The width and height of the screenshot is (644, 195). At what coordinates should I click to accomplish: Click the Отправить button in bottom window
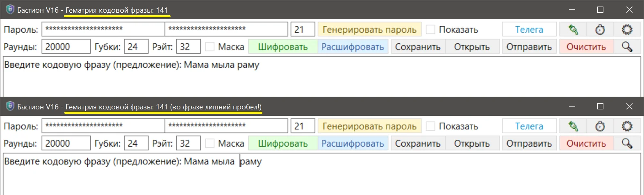[529, 143]
